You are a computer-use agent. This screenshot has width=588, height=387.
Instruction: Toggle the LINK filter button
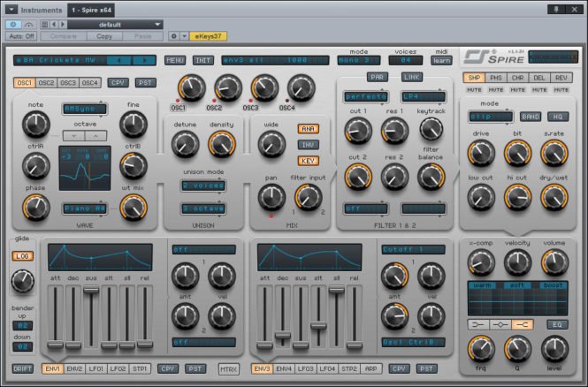[412, 77]
